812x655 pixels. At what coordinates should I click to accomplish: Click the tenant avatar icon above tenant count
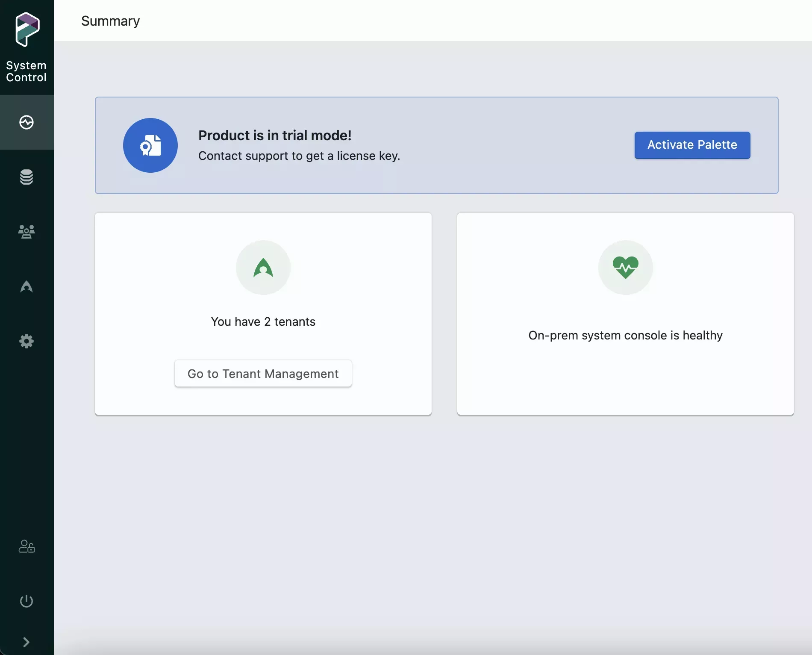click(263, 268)
